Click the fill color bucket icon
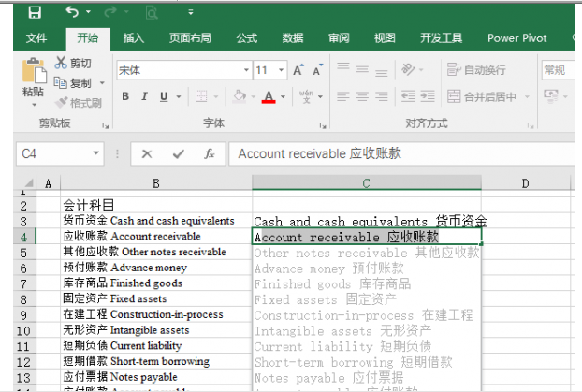This screenshot has height=392, width=582. coord(240,96)
